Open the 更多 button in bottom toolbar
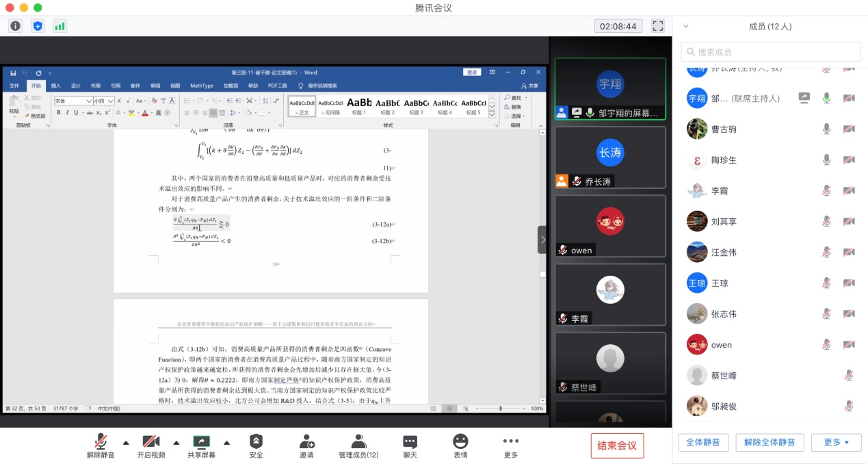This screenshot has width=868, height=464. point(511,446)
